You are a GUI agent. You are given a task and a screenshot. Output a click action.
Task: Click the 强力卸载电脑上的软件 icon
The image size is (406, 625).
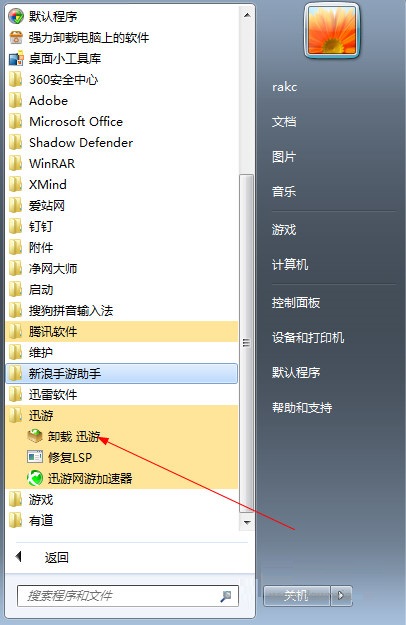coord(16,37)
